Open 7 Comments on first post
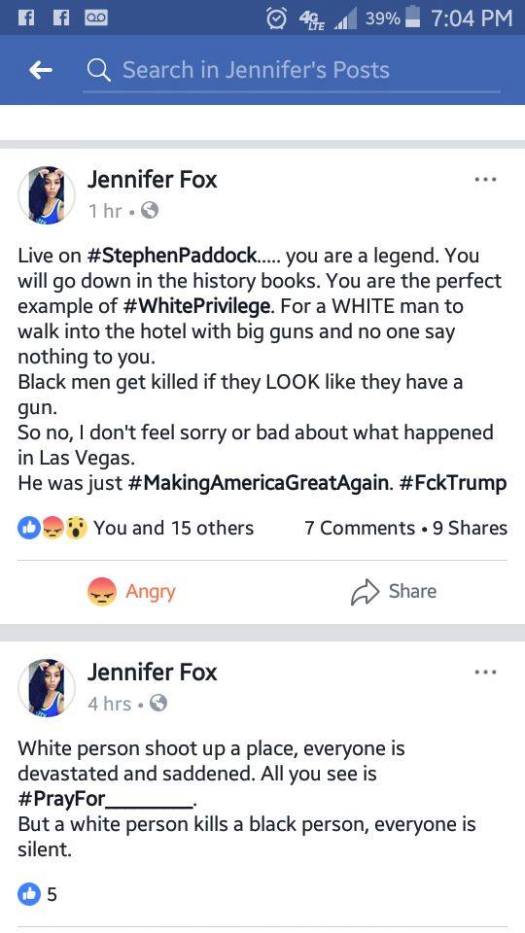Viewport: 525px width, 933px height. click(359, 528)
